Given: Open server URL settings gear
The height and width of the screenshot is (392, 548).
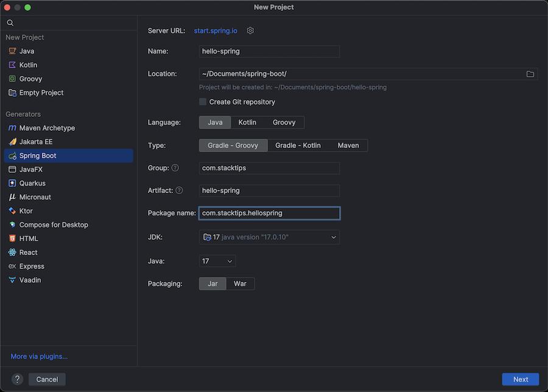Looking at the screenshot, I should (250, 31).
